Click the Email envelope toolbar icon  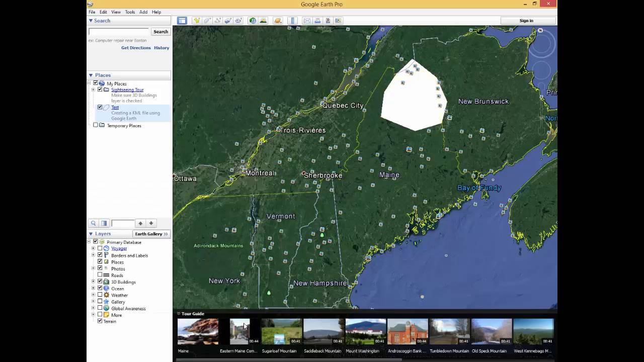pyautogui.click(x=307, y=21)
